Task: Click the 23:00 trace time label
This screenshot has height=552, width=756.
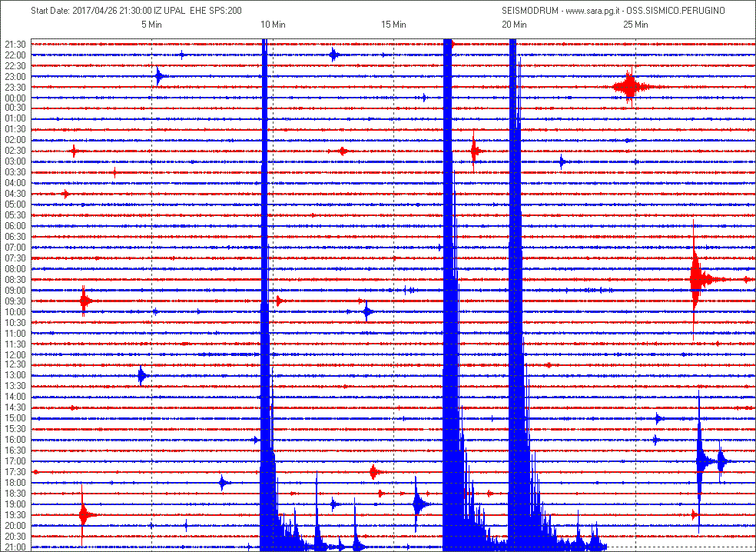Action: (x=15, y=76)
